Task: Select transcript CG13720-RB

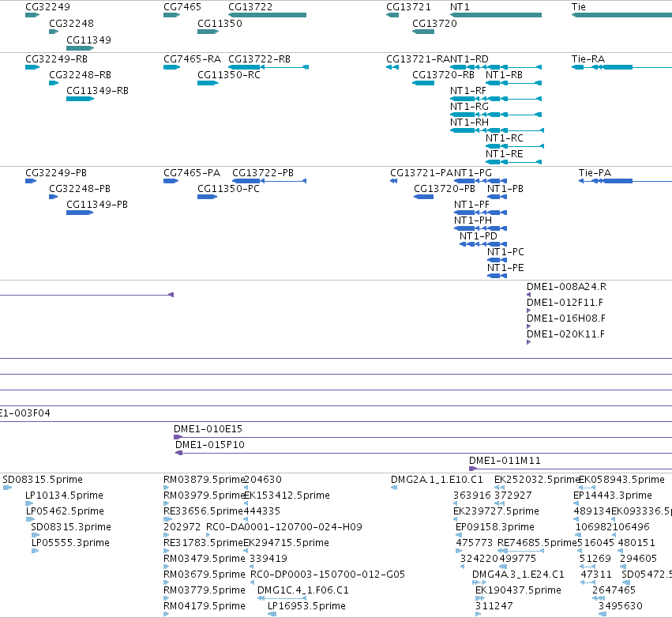Action: click(443, 75)
